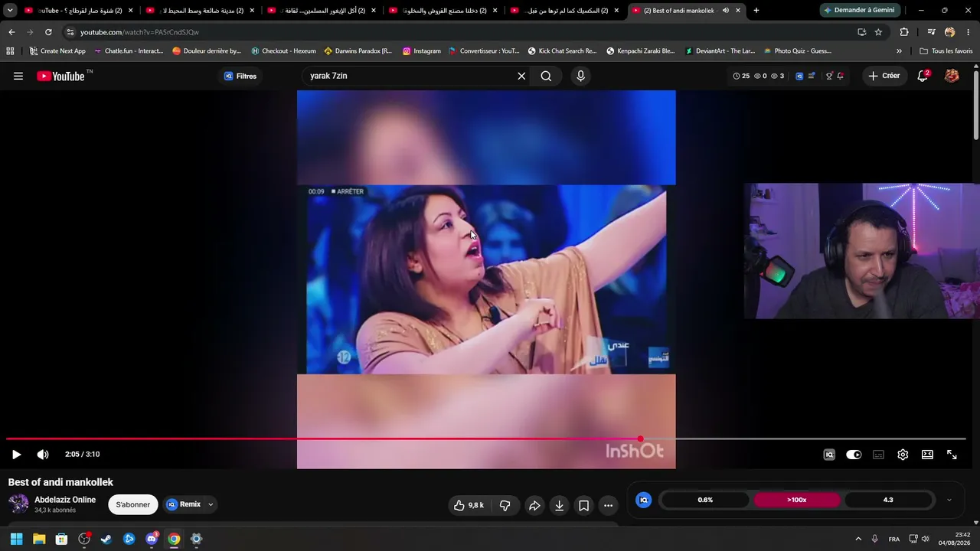Open Steam from the taskbar

pos(106,539)
